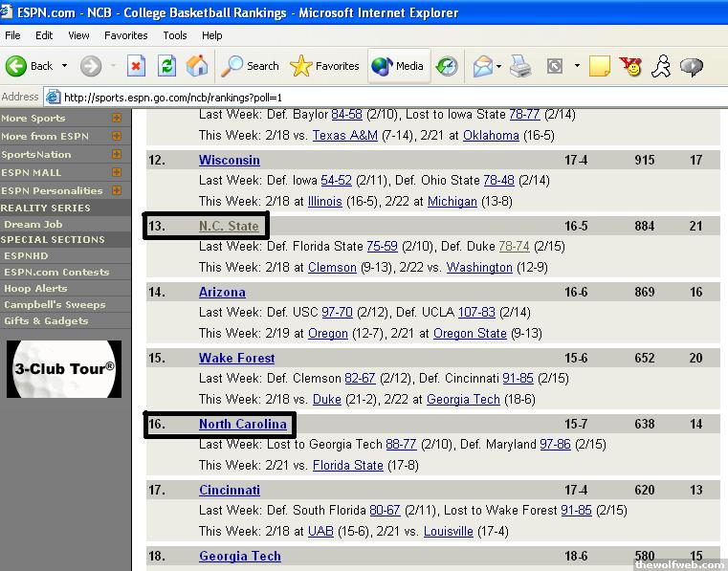
Task: Open the Back button history dropdown arrow
Action: 65,66
